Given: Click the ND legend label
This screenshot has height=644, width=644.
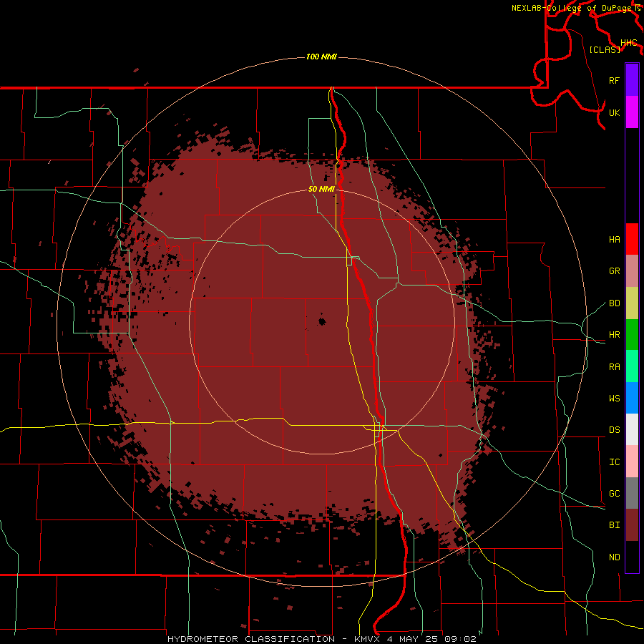Looking at the screenshot, I should point(614,557).
